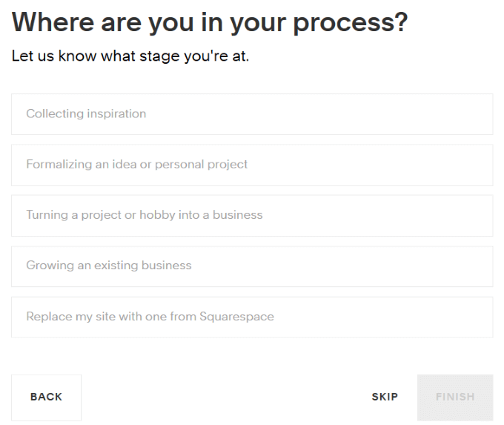Click the BACK button
The height and width of the screenshot is (425, 504).
(x=46, y=397)
